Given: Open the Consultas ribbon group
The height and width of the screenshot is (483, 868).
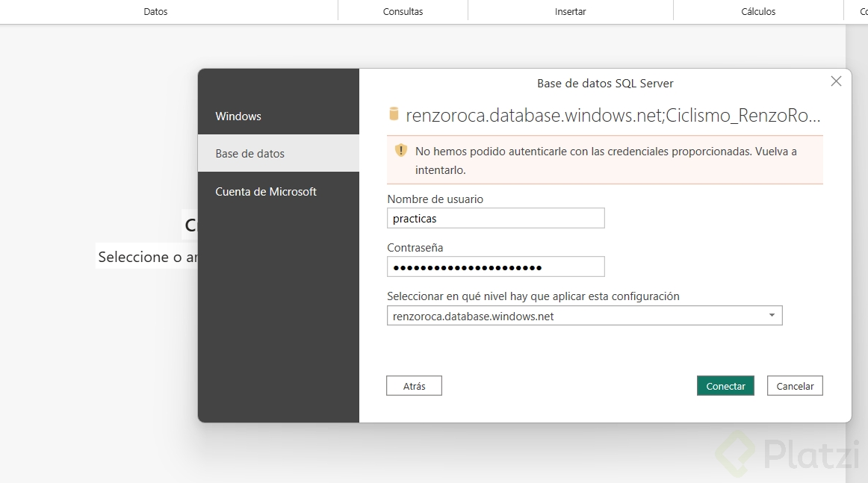Looking at the screenshot, I should pos(403,11).
